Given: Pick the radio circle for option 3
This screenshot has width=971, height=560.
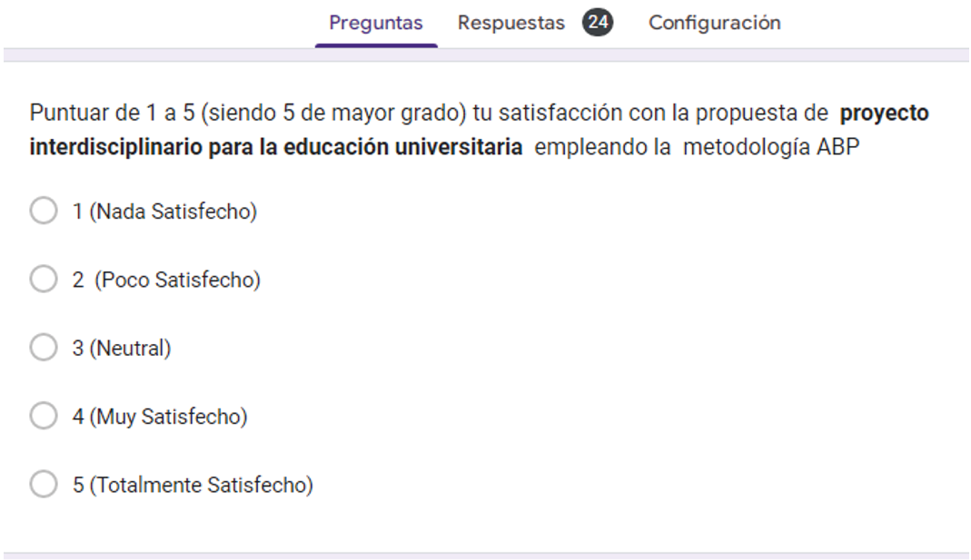Looking at the screenshot, I should (x=44, y=348).
